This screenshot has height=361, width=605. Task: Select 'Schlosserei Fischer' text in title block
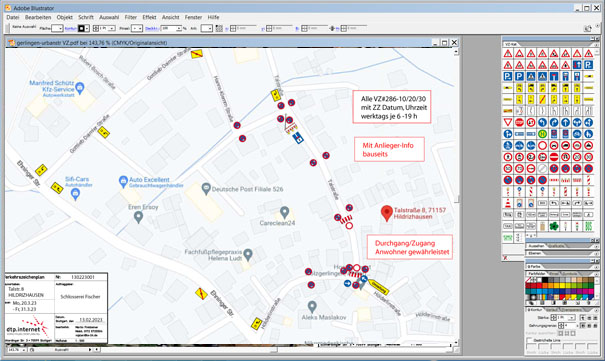(x=80, y=297)
